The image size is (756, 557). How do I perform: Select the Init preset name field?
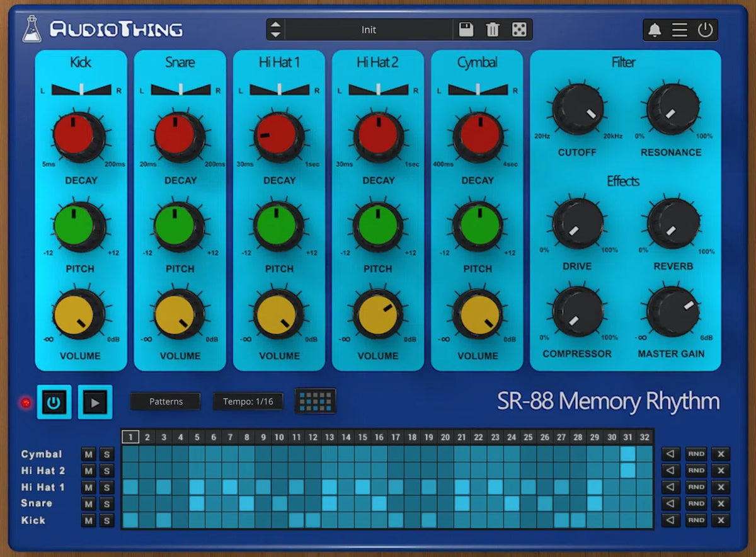pyautogui.click(x=369, y=29)
